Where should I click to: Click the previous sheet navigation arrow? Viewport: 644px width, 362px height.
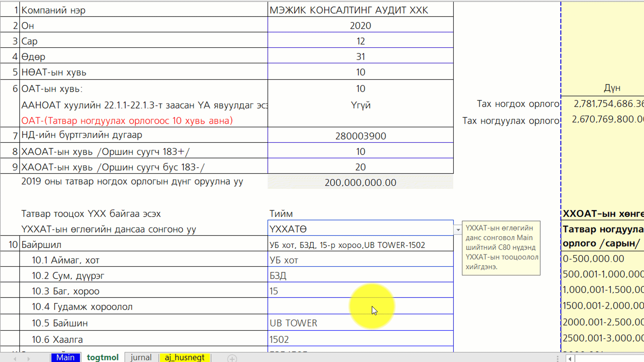(x=15, y=358)
